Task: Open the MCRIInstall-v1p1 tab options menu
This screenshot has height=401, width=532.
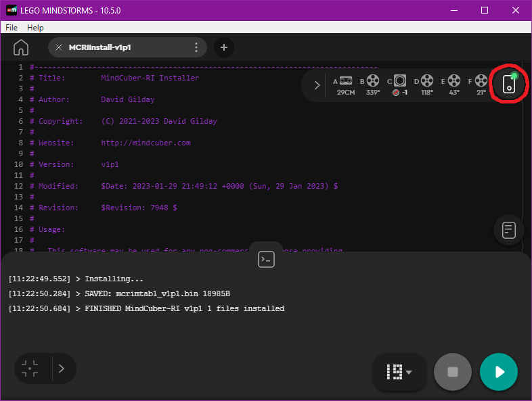Action: click(196, 47)
